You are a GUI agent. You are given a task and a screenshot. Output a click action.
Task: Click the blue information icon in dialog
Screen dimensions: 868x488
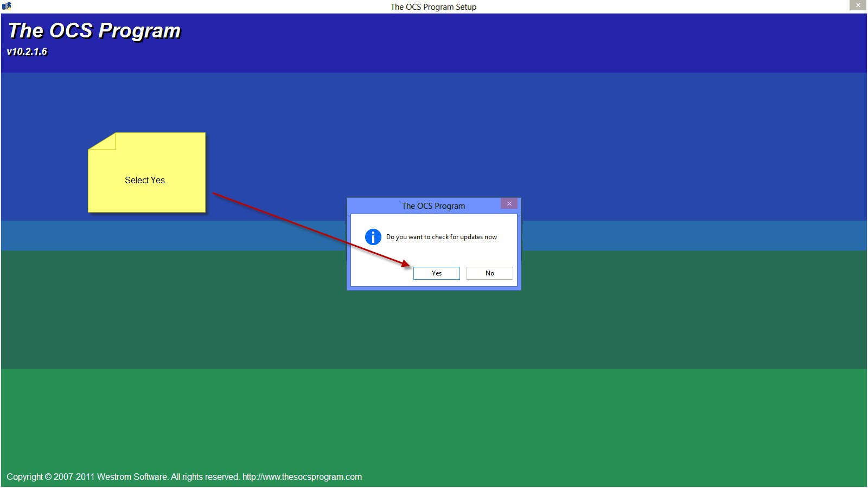point(373,237)
